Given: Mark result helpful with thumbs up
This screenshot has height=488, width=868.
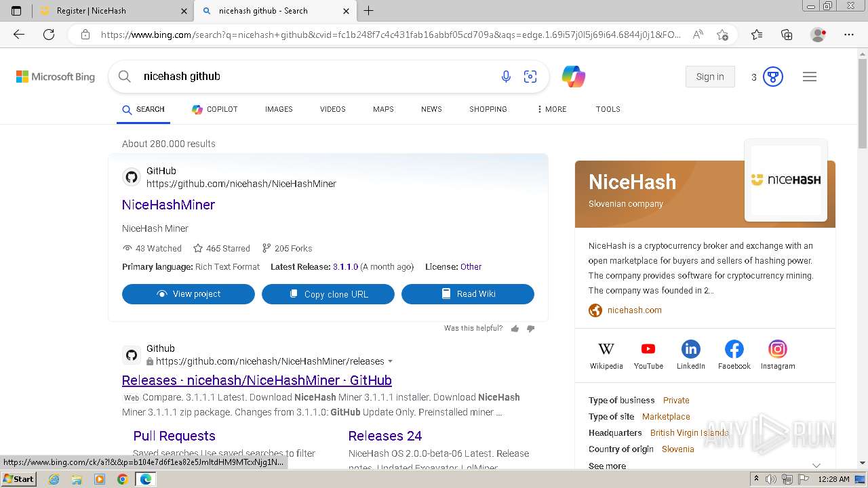Looking at the screenshot, I should coord(515,329).
